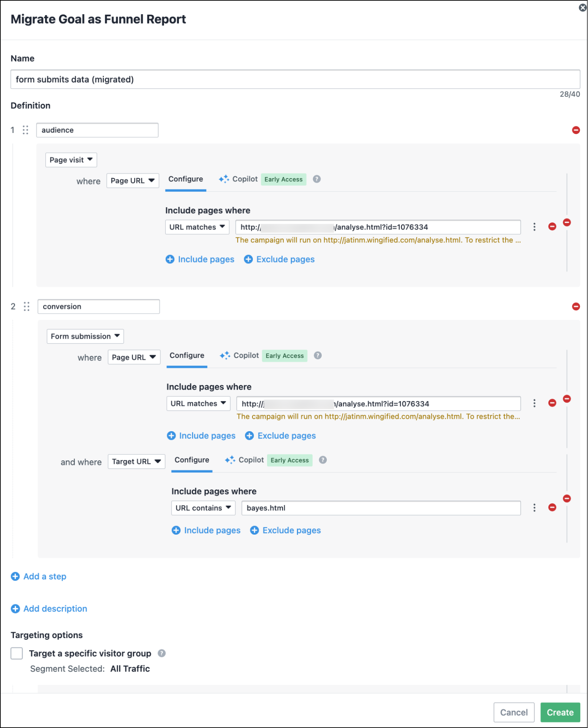
Task: Click the green Create button
Action: pos(560,712)
